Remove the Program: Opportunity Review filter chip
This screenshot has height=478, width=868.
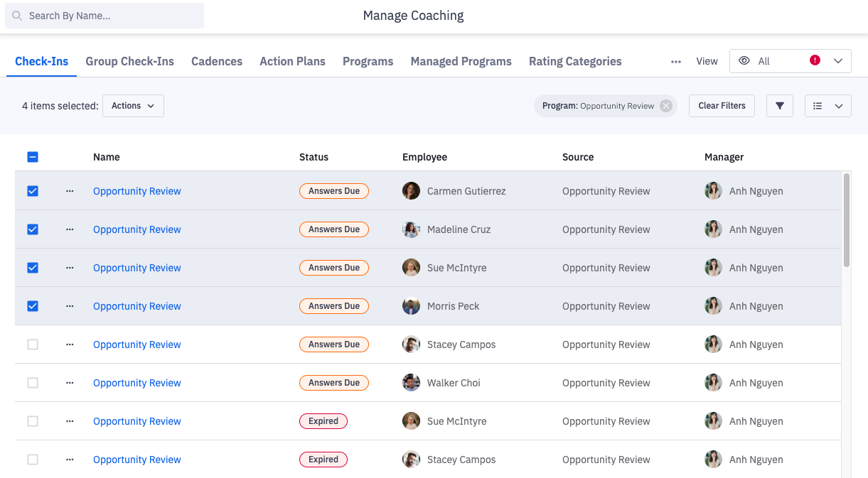pyautogui.click(x=665, y=106)
